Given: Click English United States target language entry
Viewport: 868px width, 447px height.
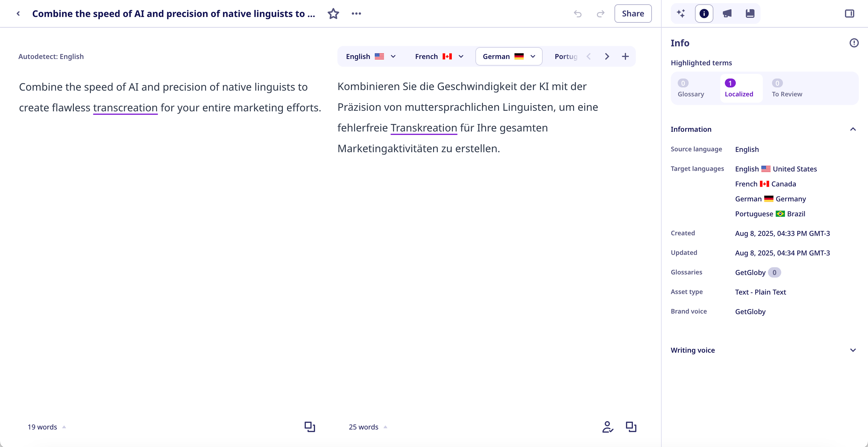Looking at the screenshot, I should (776, 169).
